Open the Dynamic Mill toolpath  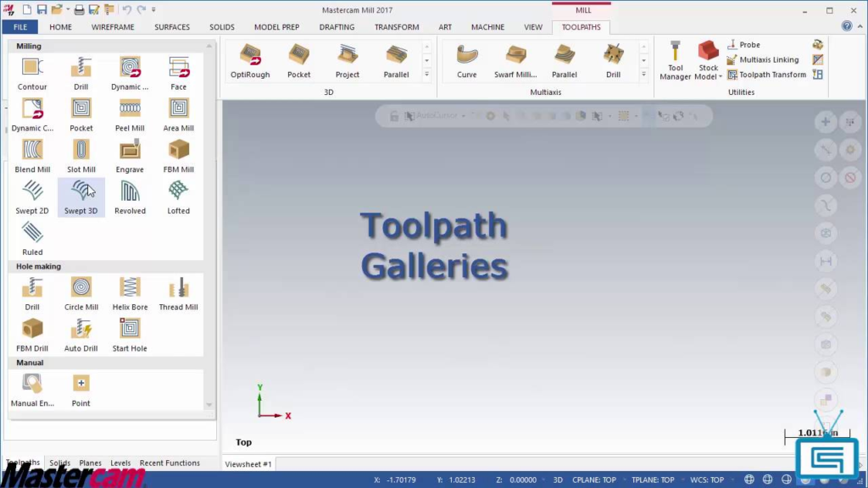130,75
